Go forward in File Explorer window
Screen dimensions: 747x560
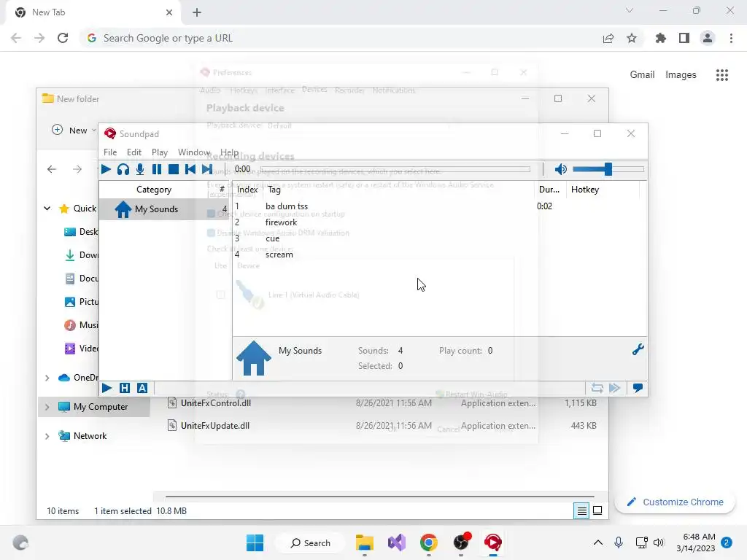tap(77, 169)
